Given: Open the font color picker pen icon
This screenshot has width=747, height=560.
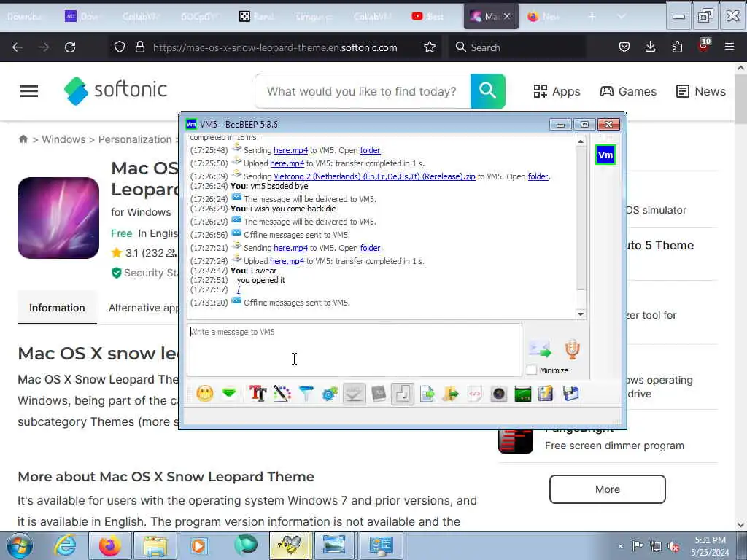Looking at the screenshot, I should 282,394.
